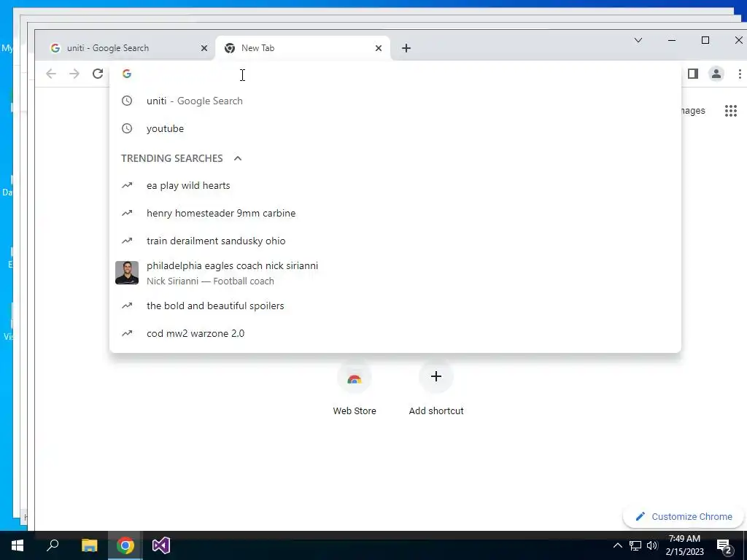Click the Chrome taskbar icon
This screenshot has width=747, height=560.
tap(125, 545)
